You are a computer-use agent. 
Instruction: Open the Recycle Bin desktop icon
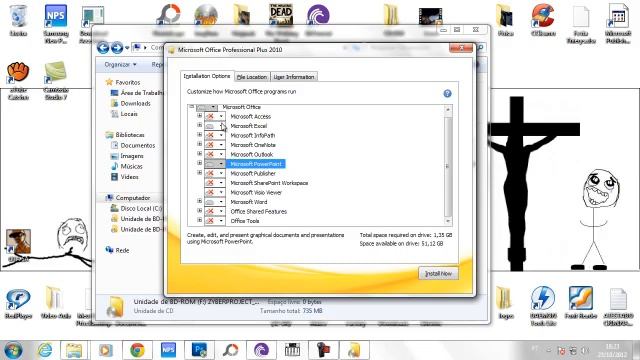pos(18,20)
